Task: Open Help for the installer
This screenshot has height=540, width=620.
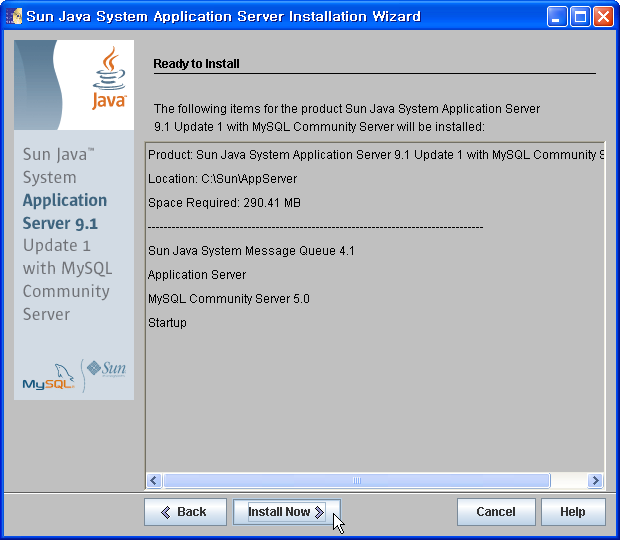Action: (573, 512)
